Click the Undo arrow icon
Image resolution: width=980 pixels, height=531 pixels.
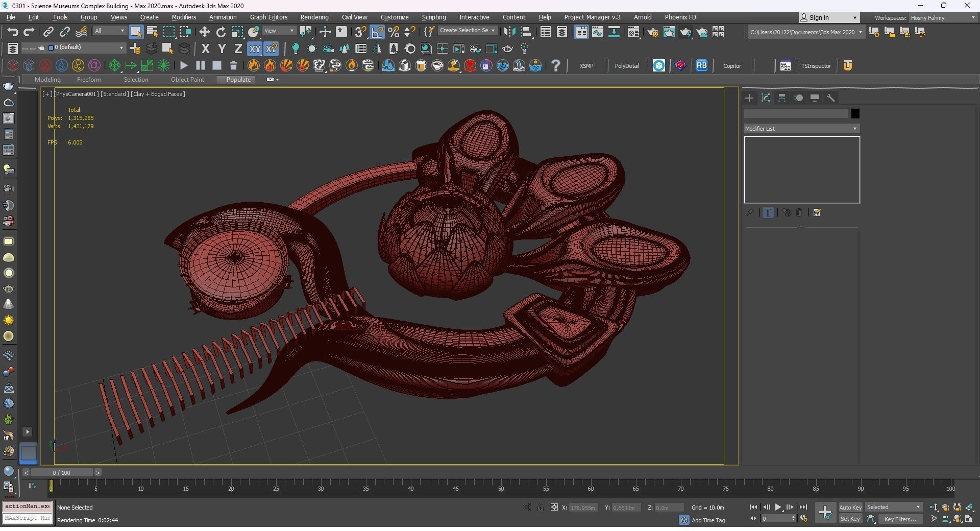(13, 32)
